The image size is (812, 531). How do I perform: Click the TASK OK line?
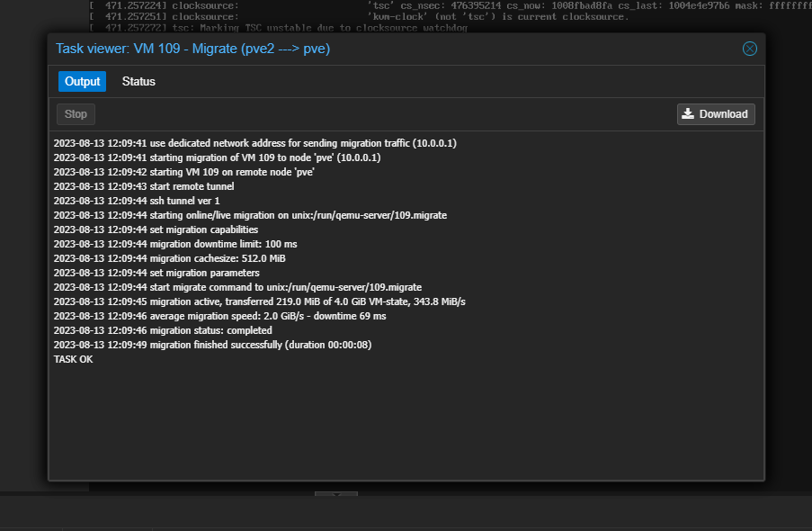pyautogui.click(x=73, y=359)
